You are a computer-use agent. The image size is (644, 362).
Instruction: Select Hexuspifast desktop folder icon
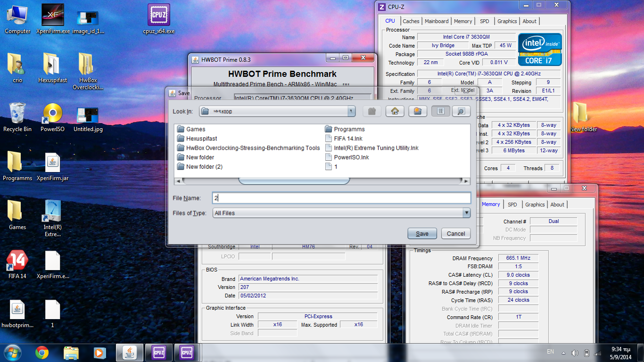[x=53, y=68]
